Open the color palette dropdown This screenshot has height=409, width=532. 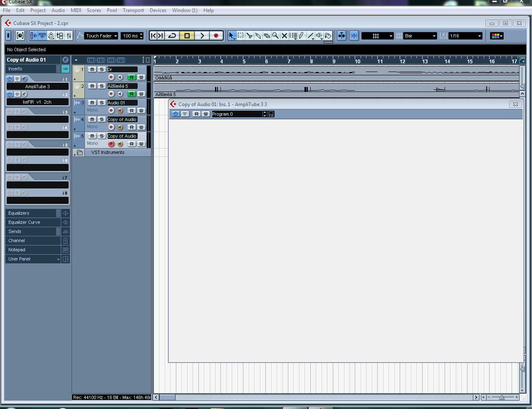[x=497, y=36]
